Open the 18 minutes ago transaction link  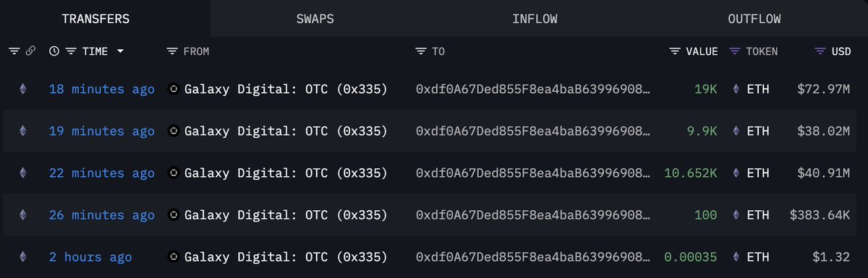click(x=101, y=90)
